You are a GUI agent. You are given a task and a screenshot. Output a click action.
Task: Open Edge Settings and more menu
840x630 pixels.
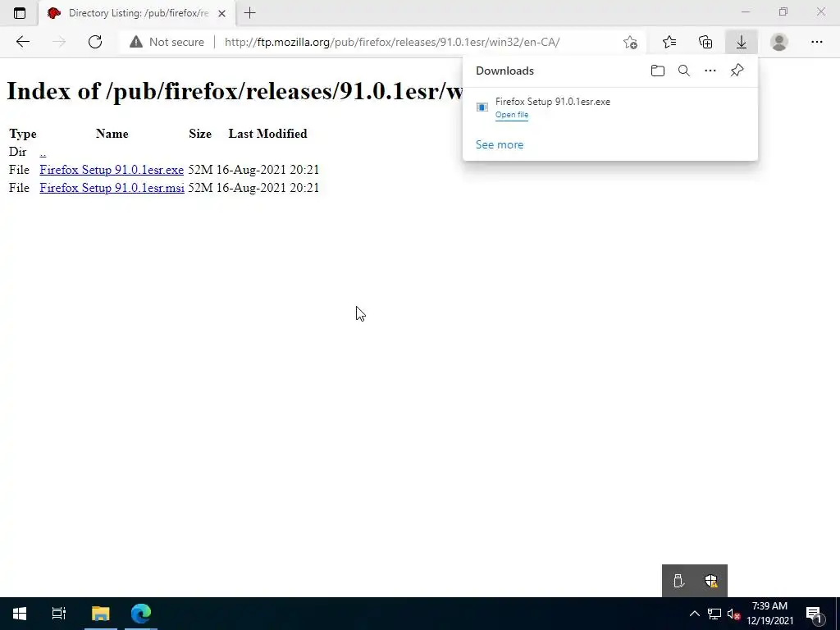coord(816,42)
